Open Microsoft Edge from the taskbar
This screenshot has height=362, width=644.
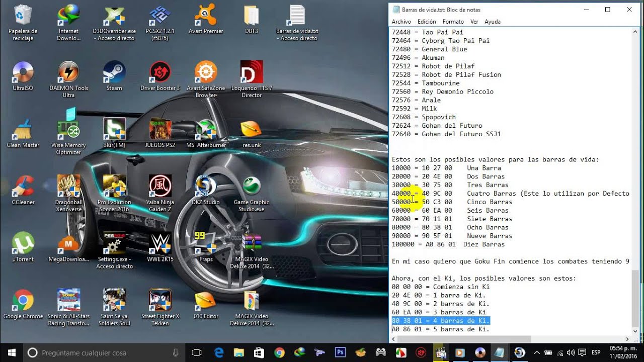[219, 352]
